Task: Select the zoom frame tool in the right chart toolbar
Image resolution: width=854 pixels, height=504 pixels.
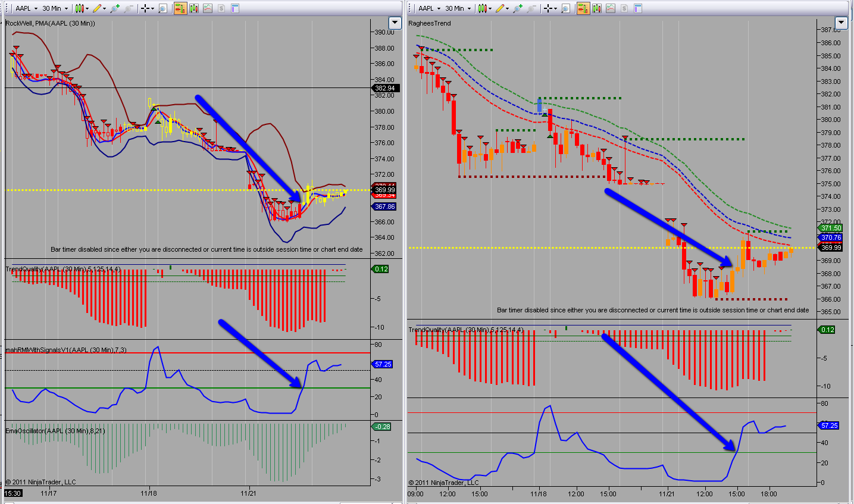Action: pyautogui.click(x=566, y=8)
